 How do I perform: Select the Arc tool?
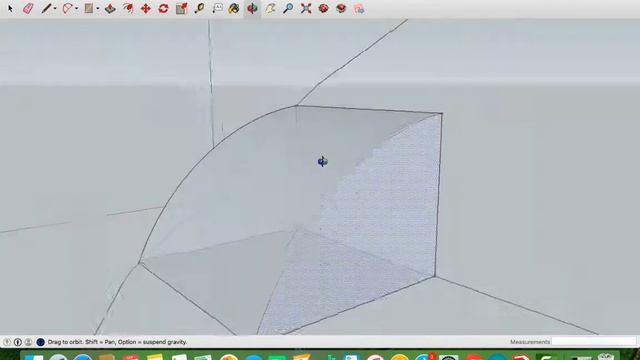[x=67, y=8]
